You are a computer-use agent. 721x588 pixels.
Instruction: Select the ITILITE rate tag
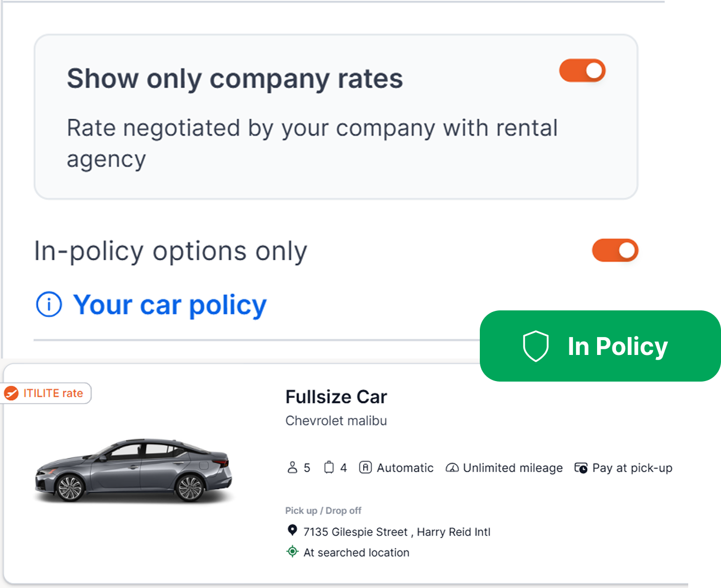click(x=46, y=393)
